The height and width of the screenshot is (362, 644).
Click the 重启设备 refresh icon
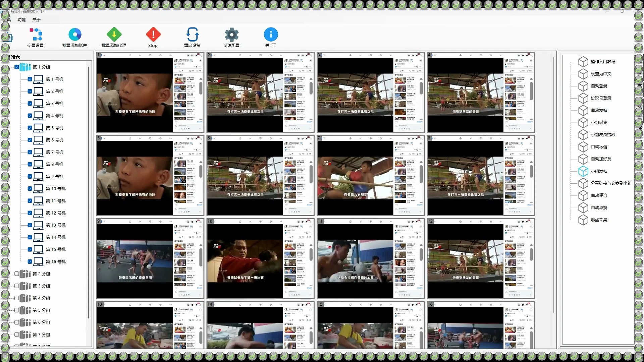click(192, 35)
